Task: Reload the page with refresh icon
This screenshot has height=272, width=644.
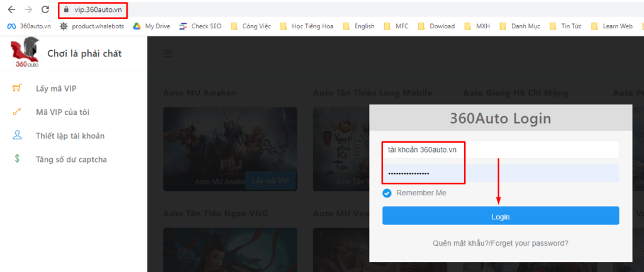Action: point(45,9)
